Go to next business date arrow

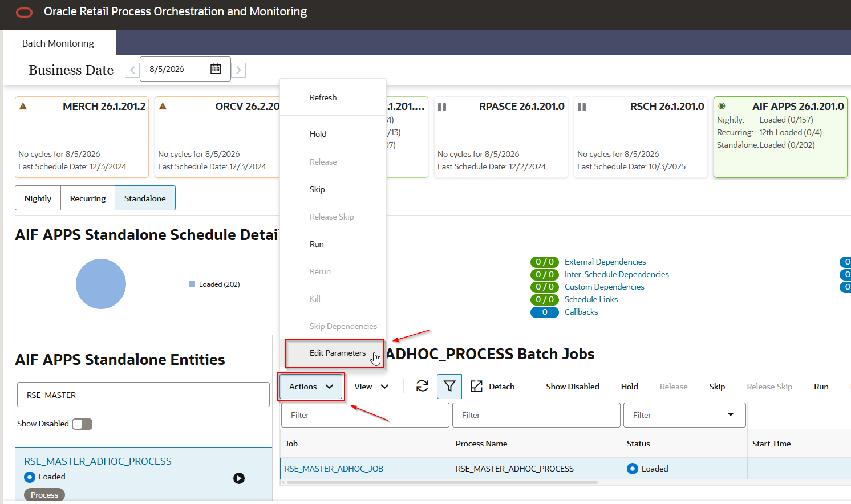238,70
